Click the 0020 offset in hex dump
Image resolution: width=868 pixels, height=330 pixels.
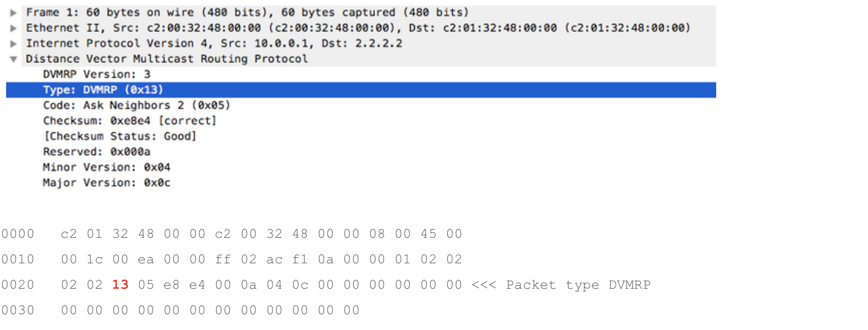tap(18, 285)
